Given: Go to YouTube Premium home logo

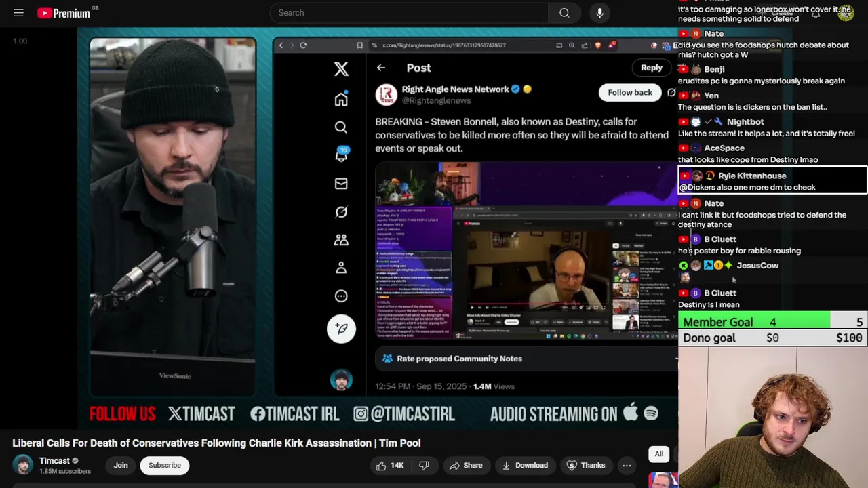Looking at the screenshot, I should click(x=64, y=13).
